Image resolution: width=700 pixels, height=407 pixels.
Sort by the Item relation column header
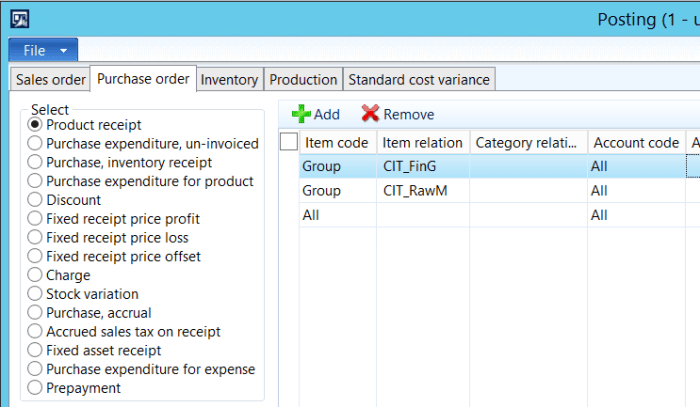pyautogui.click(x=423, y=142)
